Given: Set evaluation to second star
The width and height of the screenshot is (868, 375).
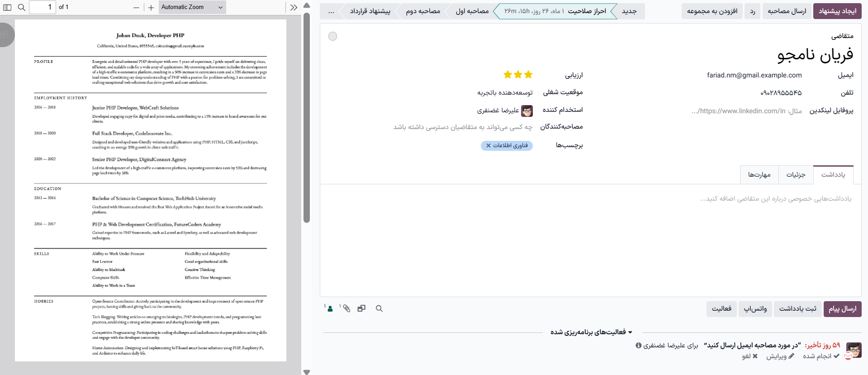Looking at the screenshot, I should coord(518,75).
